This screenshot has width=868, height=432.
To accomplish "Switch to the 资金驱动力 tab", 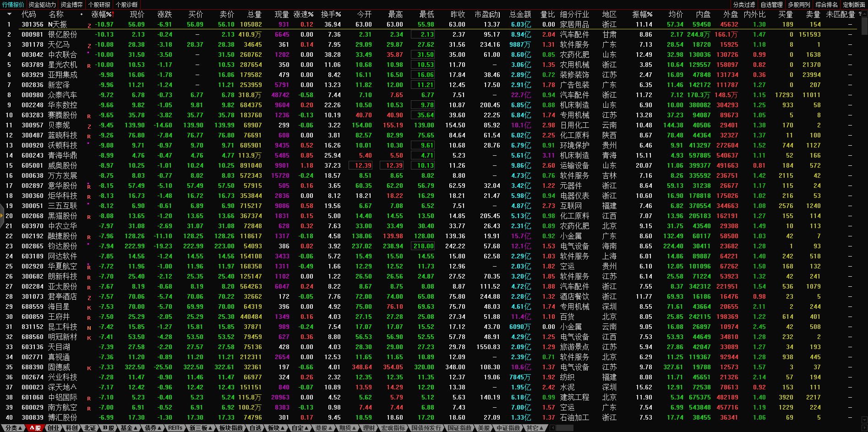I will coord(42,5).
